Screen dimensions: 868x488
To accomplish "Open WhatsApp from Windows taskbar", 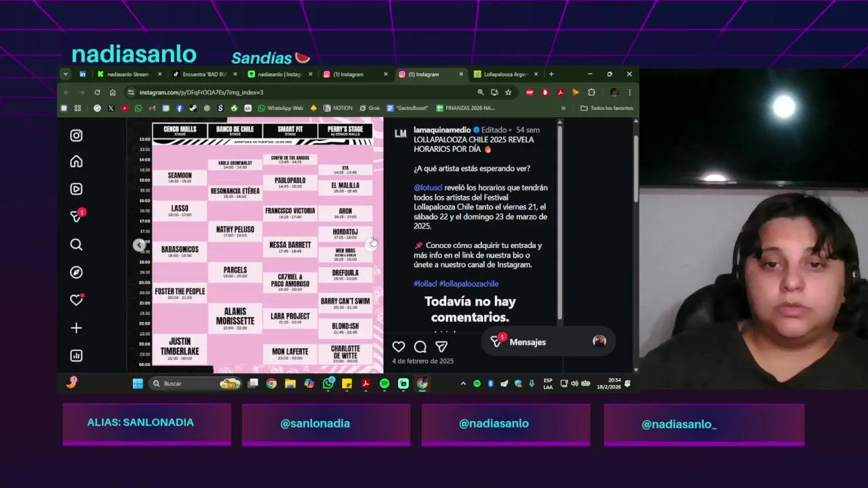I will click(x=328, y=384).
